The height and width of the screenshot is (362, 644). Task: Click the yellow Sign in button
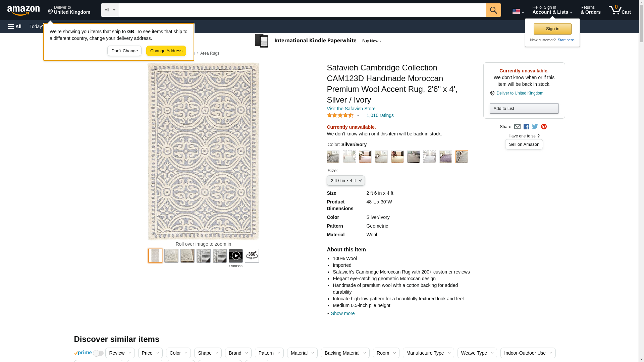(552, 29)
